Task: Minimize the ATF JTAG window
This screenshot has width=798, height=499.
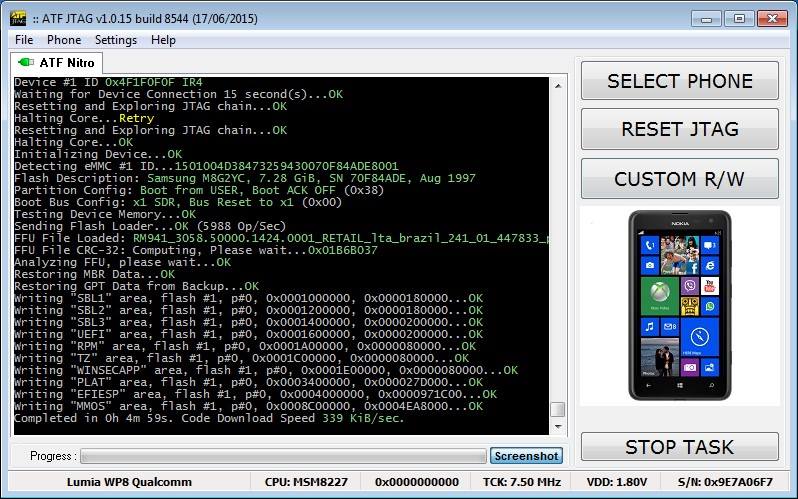Action: (706, 19)
